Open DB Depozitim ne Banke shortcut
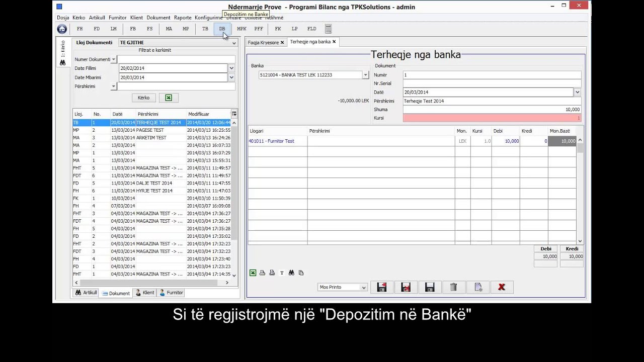The height and width of the screenshot is (362, 644). [222, 29]
